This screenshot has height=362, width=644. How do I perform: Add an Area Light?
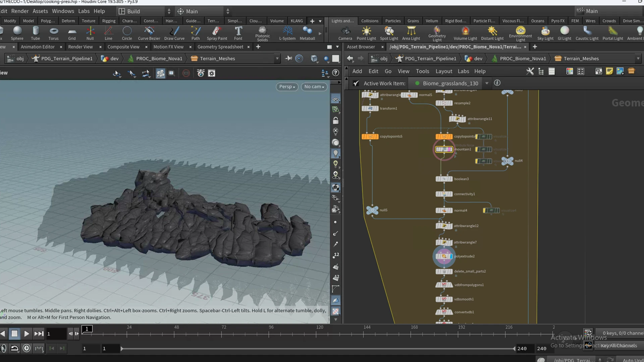pyautogui.click(x=411, y=34)
